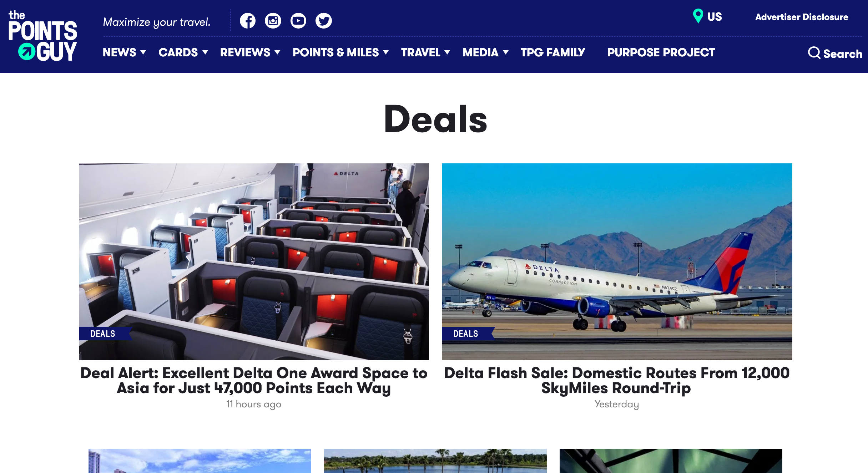Click the magnifying glass search icon
The height and width of the screenshot is (473, 868).
point(814,53)
